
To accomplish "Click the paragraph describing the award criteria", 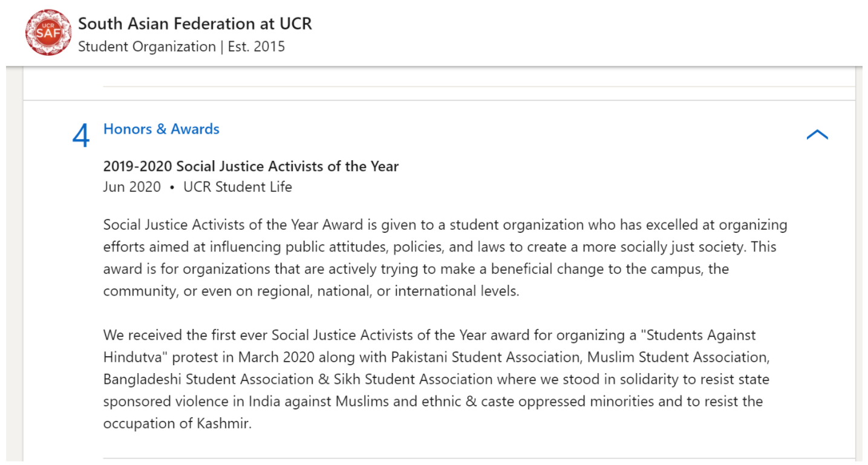I will point(445,258).
